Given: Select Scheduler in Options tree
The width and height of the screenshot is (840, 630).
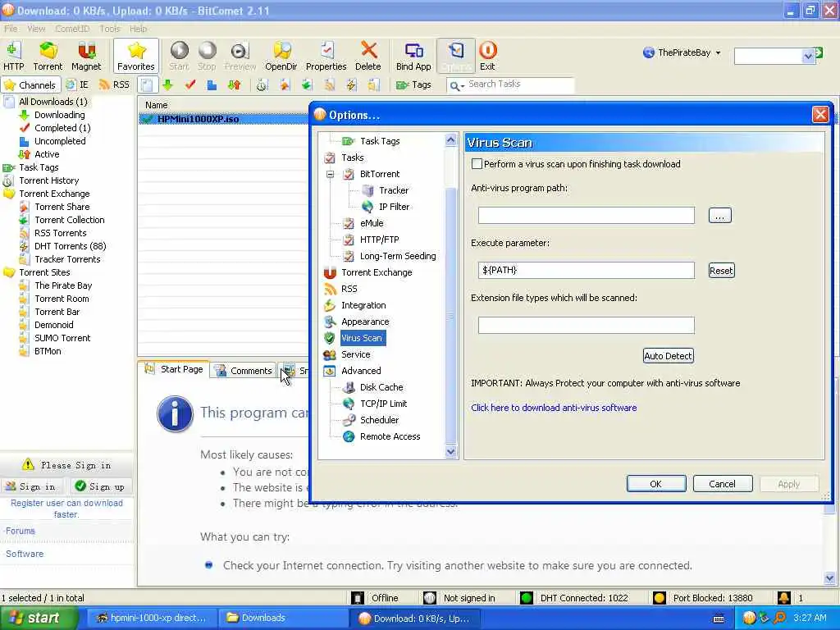Looking at the screenshot, I should (379, 420).
